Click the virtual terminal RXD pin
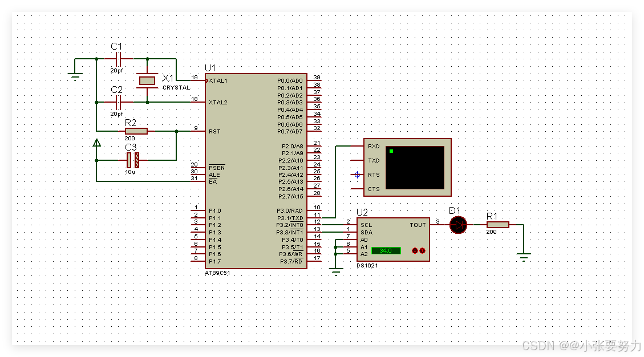Image resolution: width=644 pixels, height=357 pixels. click(x=374, y=146)
